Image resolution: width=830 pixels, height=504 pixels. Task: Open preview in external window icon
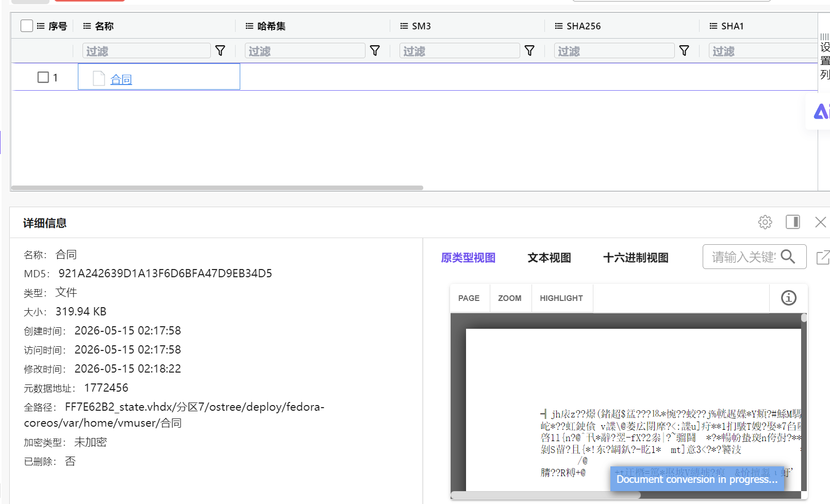[x=823, y=257]
